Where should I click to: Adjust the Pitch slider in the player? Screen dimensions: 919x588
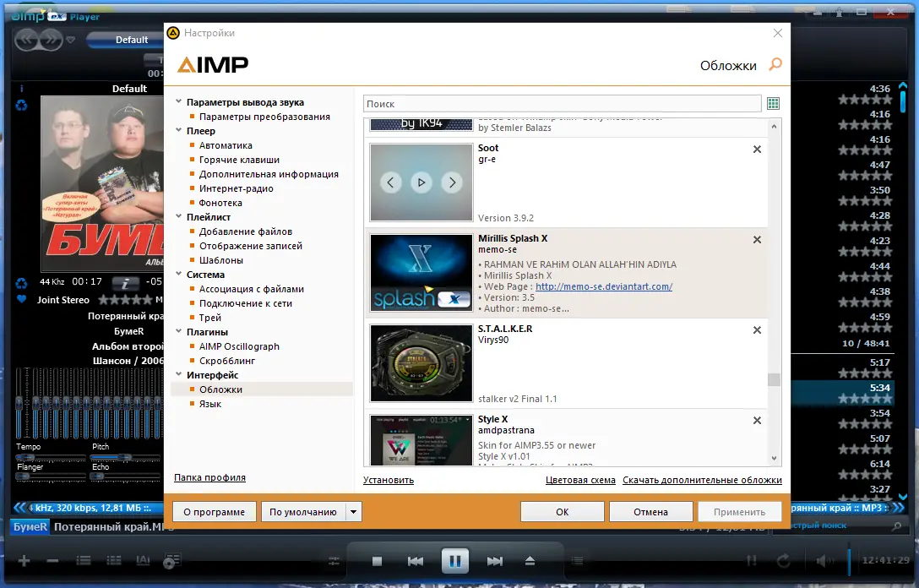[125, 457]
